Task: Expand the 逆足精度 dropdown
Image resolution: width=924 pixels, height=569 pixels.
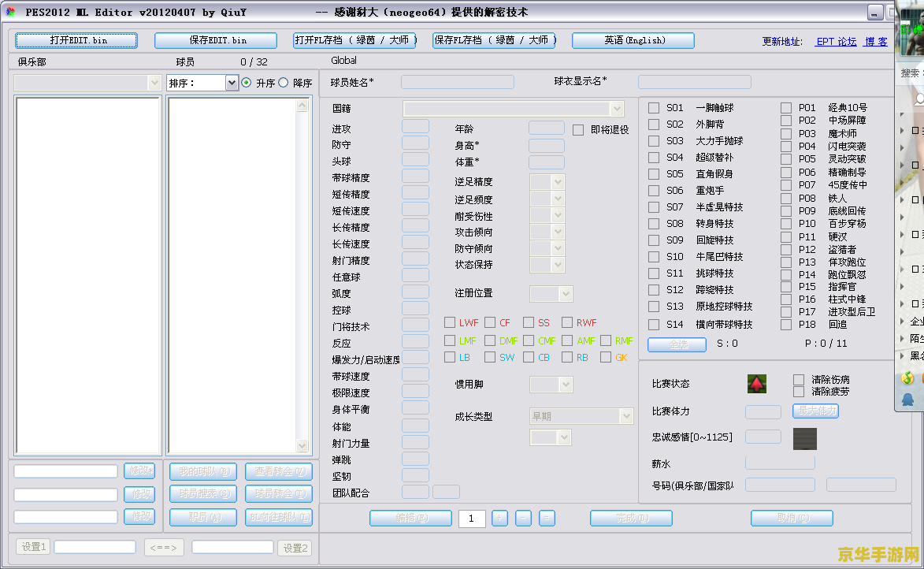Action: click(x=547, y=181)
